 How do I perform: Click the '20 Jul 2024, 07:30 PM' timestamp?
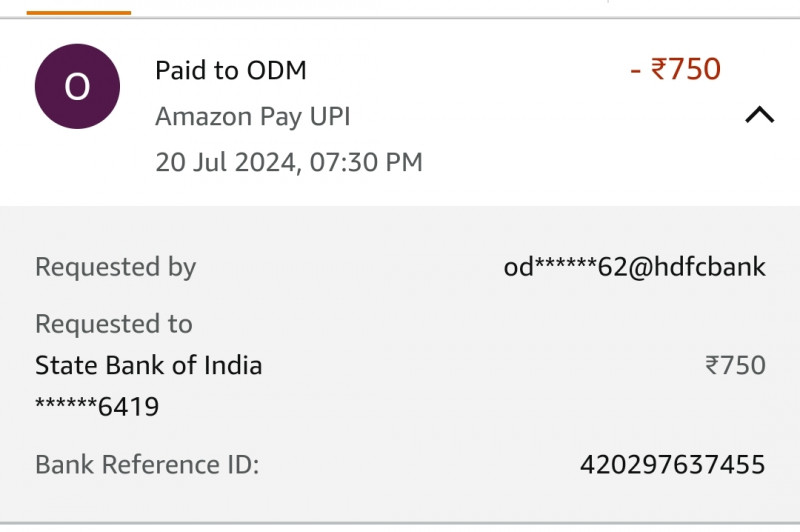click(x=288, y=161)
